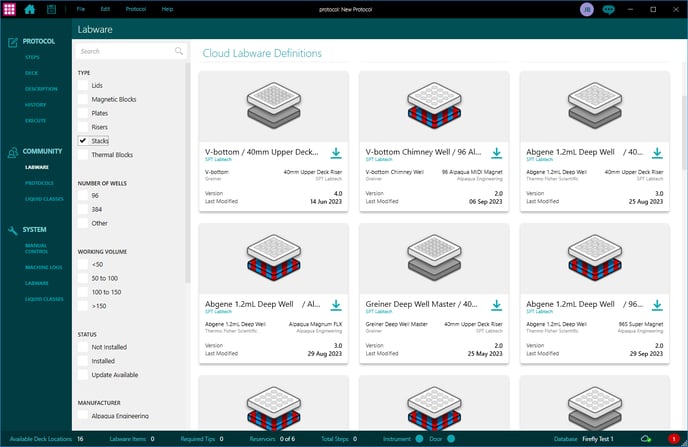This screenshot has height=447, width=688.
Task: Open the JB user avatar
Action: point(587,9)
